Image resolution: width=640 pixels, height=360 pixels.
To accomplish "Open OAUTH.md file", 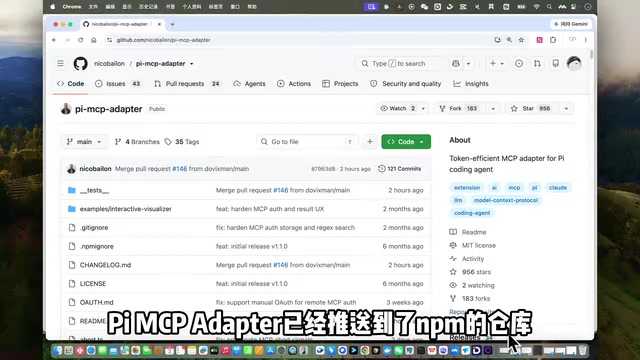I will coord(97,302).
